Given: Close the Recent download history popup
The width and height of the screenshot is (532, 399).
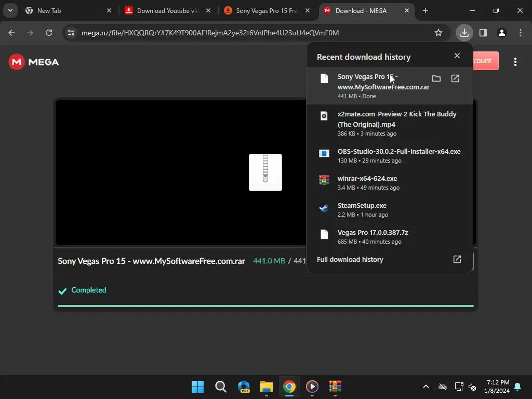Looking at the screenshot, I should 457,56.
